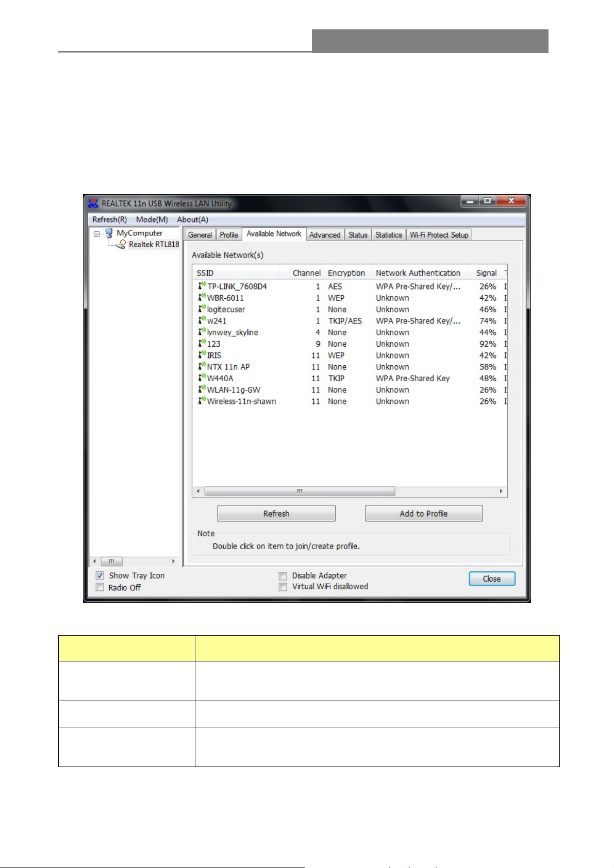
Task: Select the Wireless-11n-shawn network
Action: 350,401
